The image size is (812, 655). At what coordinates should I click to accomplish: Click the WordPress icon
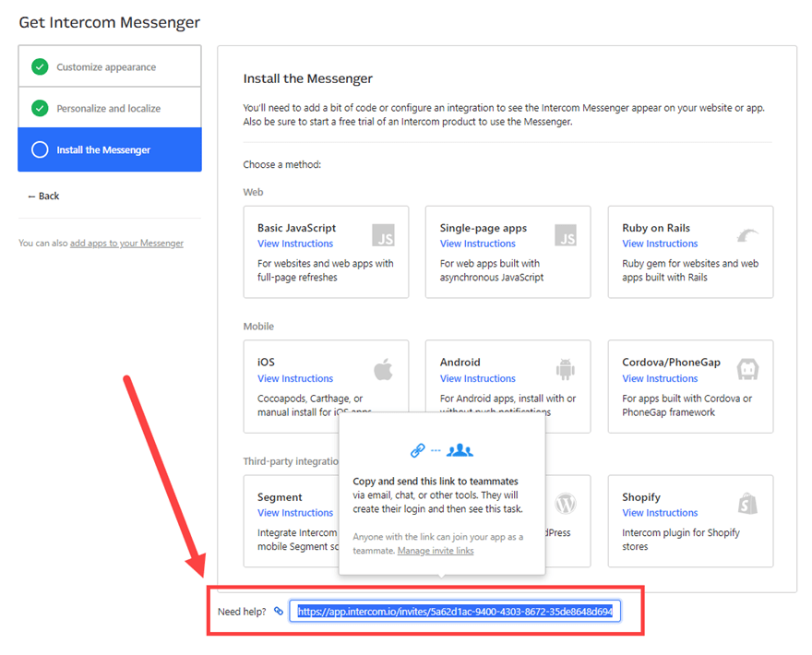(x=566, y=505)
